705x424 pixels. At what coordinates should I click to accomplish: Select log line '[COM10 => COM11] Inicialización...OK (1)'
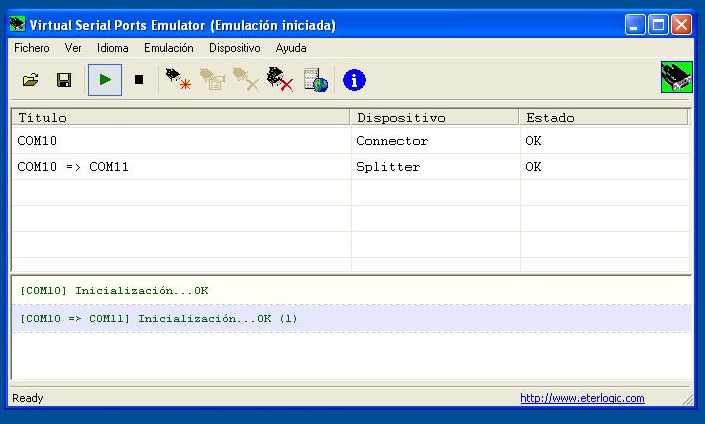[x=159, y=318]
